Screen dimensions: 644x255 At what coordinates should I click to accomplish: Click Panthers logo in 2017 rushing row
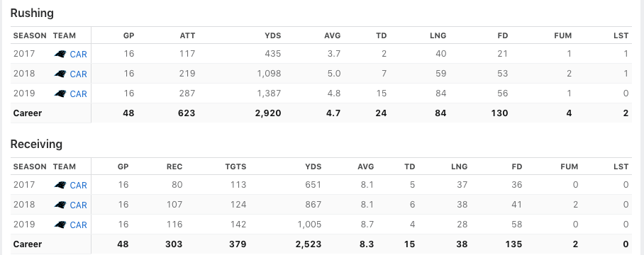(x=60, y=54)
